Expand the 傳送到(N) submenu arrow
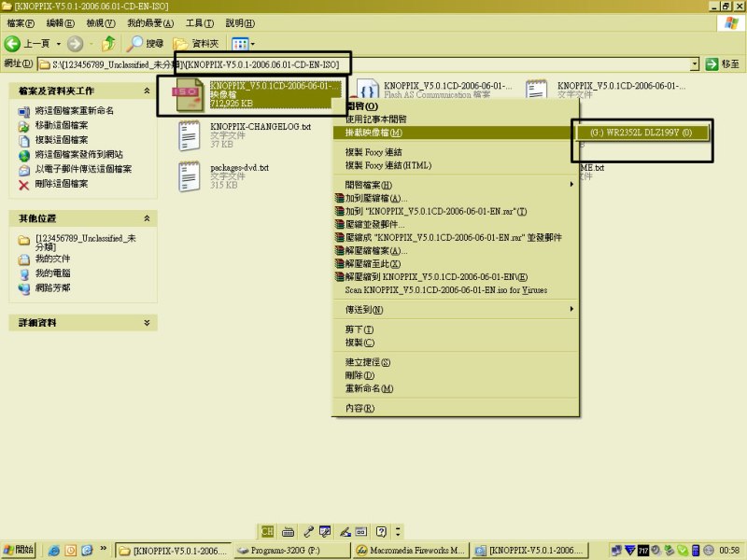 click(x=571, y=309)
